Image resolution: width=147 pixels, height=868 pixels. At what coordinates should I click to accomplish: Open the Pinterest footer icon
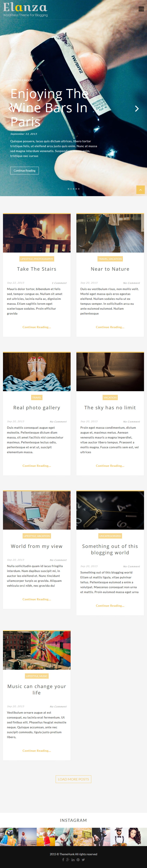point(78,859)
